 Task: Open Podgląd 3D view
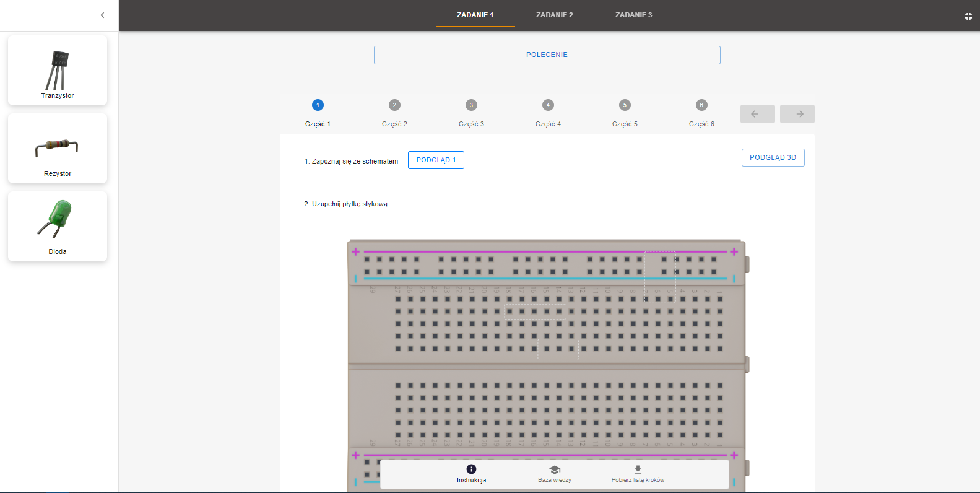[x=773, y=157]
